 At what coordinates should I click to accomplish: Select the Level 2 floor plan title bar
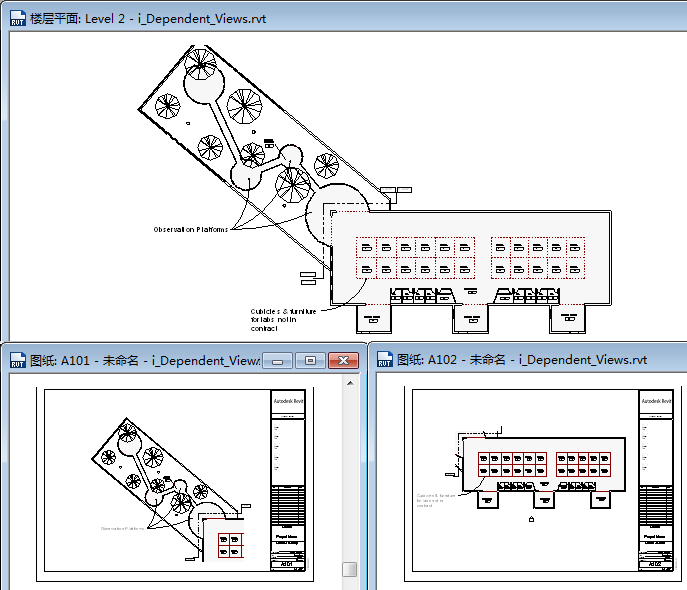[344, 18]
